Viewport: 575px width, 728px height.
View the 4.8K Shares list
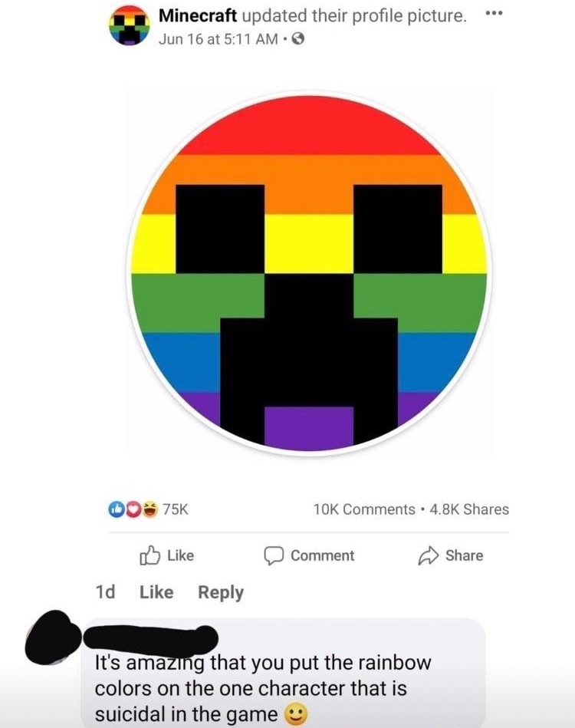click(x=469, y=509)
